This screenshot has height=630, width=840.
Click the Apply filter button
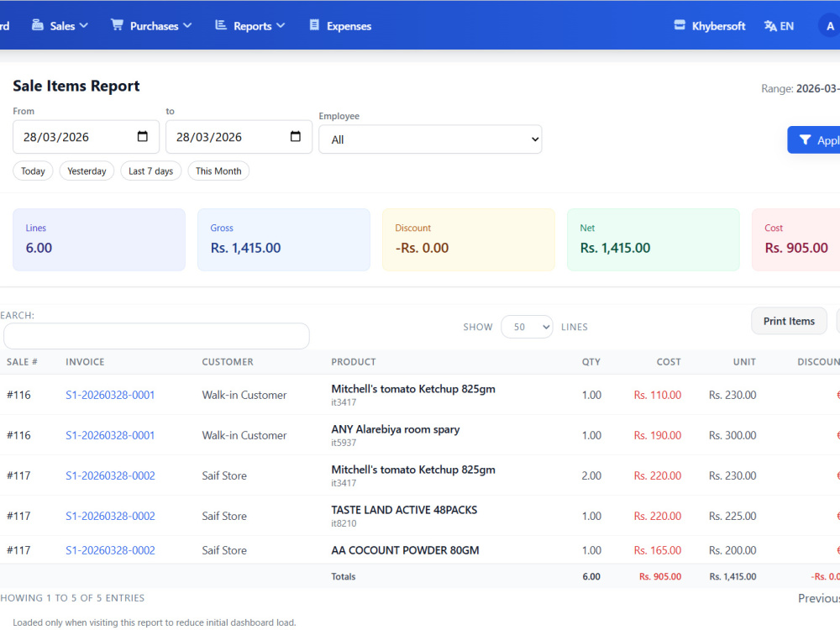(x=814, y=139)
